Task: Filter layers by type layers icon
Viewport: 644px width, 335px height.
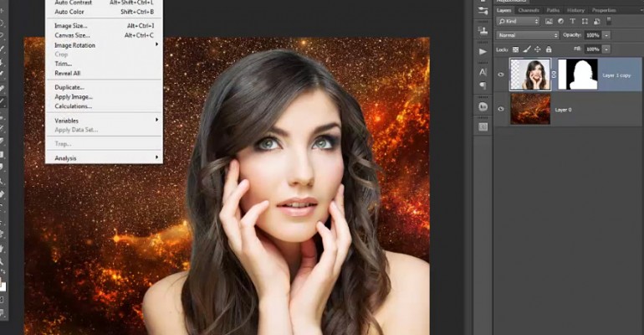Action: 573,22
